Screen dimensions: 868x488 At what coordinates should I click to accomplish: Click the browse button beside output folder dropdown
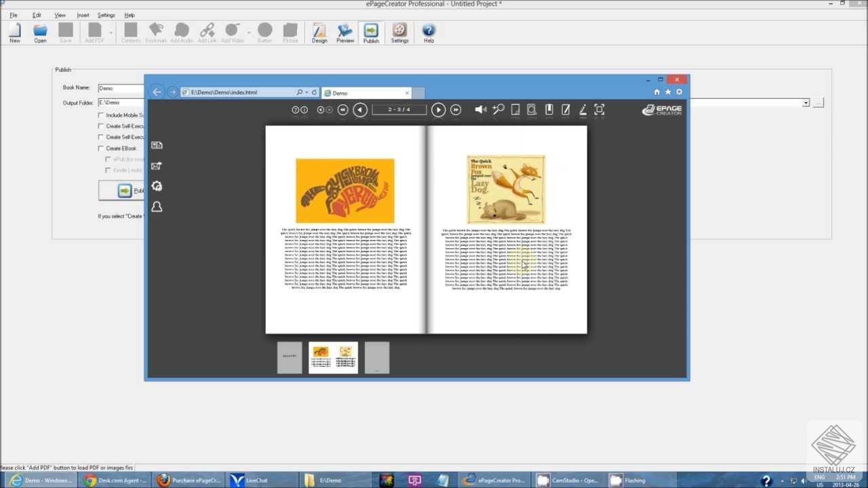818,103
